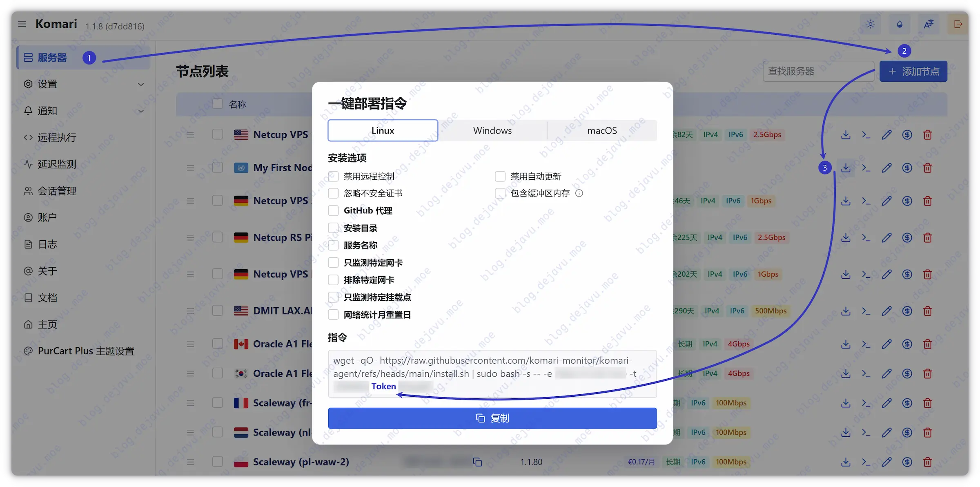This screenshot has width=980, height=487.
Task: Open the color theme droplet icon
Action: point(900,25)
